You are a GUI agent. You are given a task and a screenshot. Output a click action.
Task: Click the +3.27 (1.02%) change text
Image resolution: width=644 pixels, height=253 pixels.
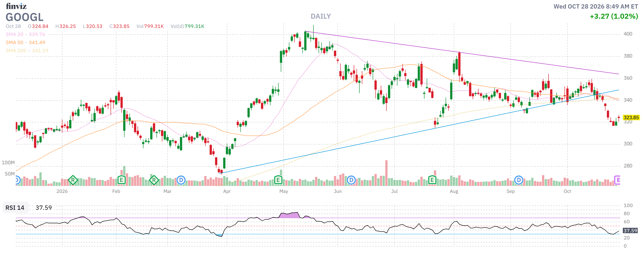pyautogui.click(x=614, y=16)
